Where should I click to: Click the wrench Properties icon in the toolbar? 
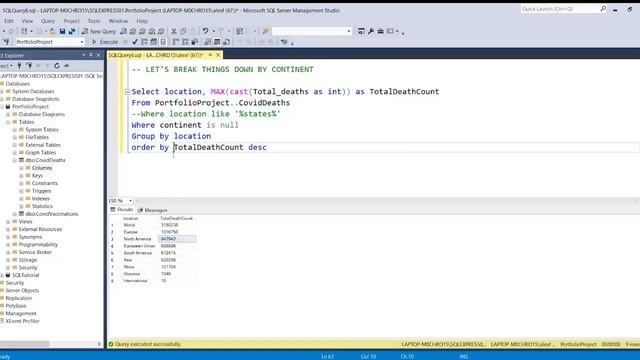tap(371, 31)
